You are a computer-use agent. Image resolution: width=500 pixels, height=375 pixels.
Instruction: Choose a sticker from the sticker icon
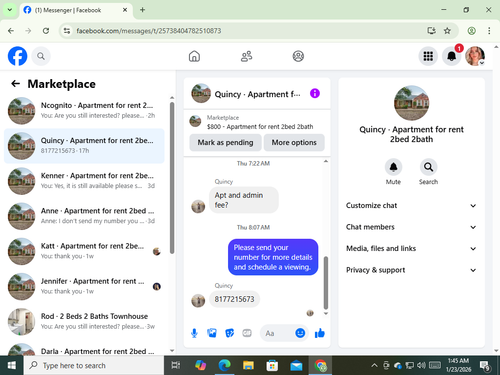point(229,333)
